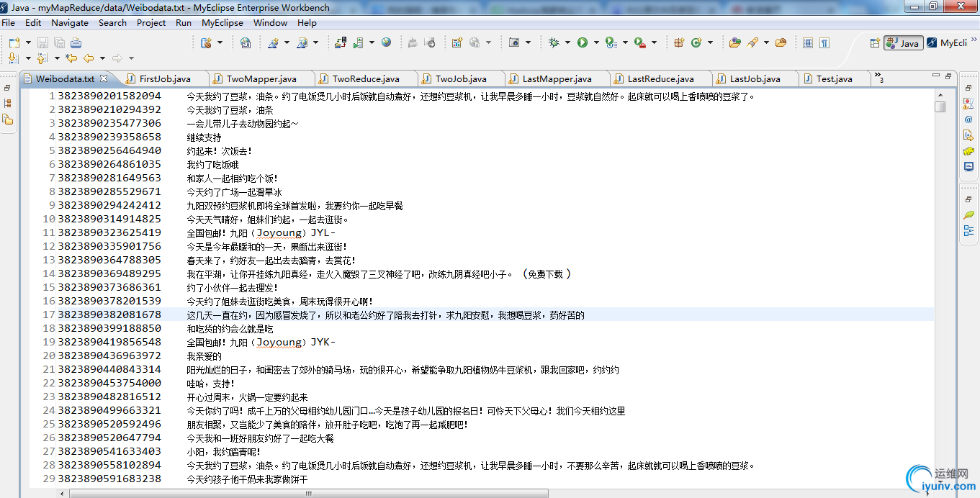Viewport: 980px width, 498px height.
Task: Click the Forward navigation arrow
Action: [117, 58]
